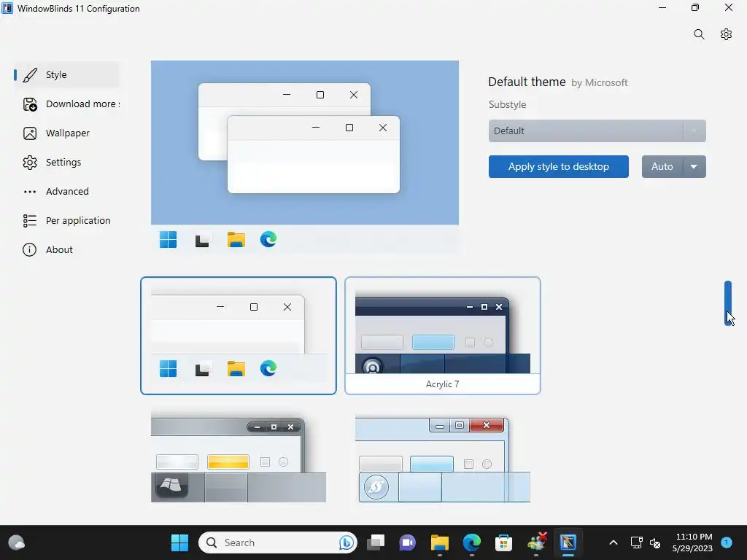Click the taskbar icon with the red X
This screenshot has height=560, width=747.
click(x=536, y=542)
